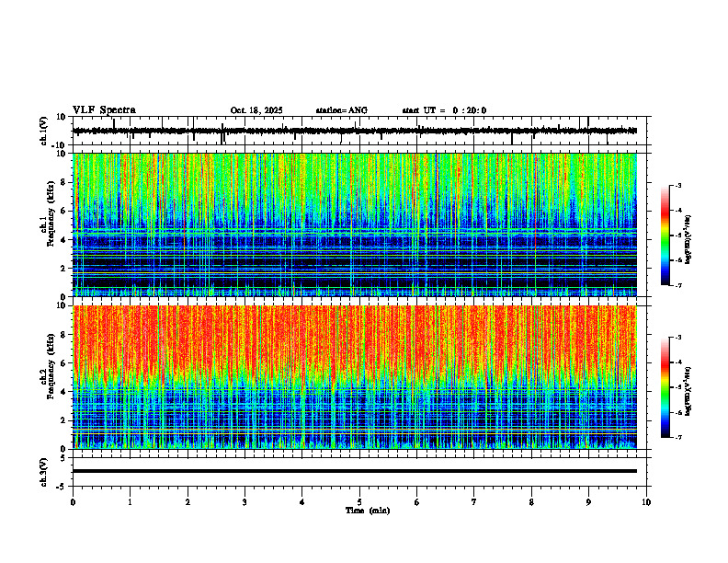Click time axis tick label "7"
The height and width of the screenshot is (563, 728).
[474, 502]
